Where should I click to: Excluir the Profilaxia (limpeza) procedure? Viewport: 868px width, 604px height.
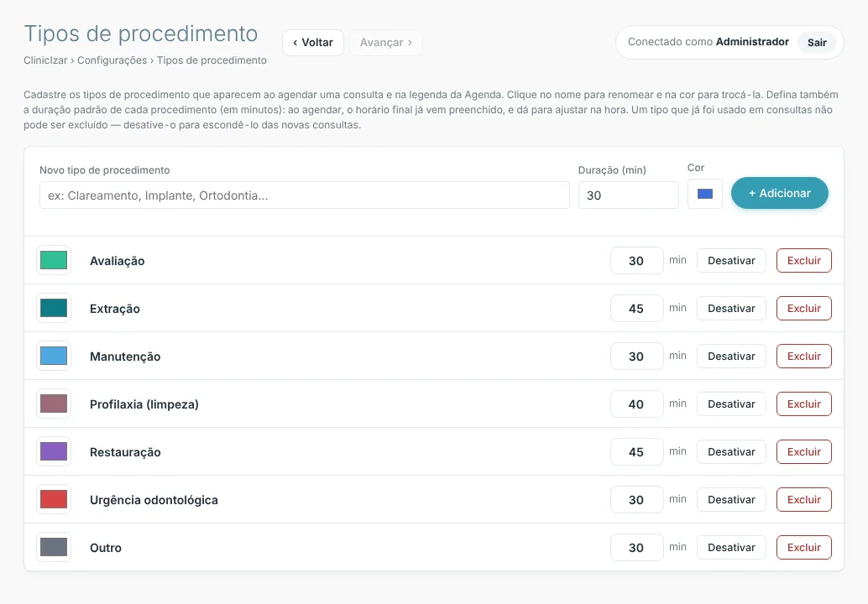[804, 404]
